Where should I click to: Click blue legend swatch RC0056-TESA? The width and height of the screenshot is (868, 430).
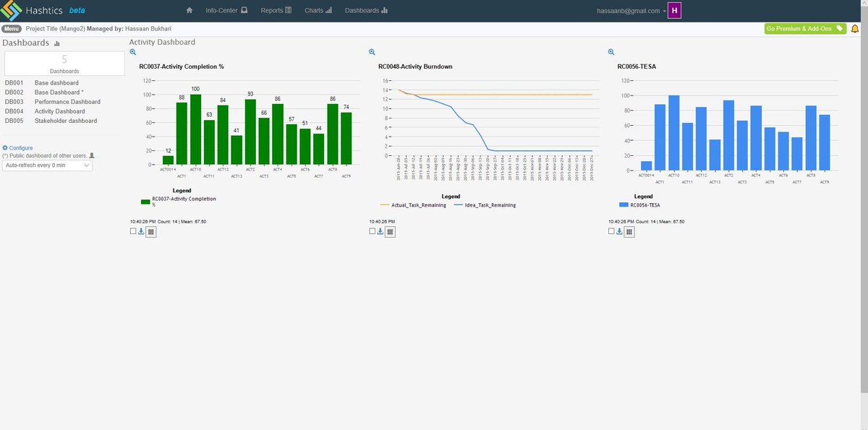624,205
